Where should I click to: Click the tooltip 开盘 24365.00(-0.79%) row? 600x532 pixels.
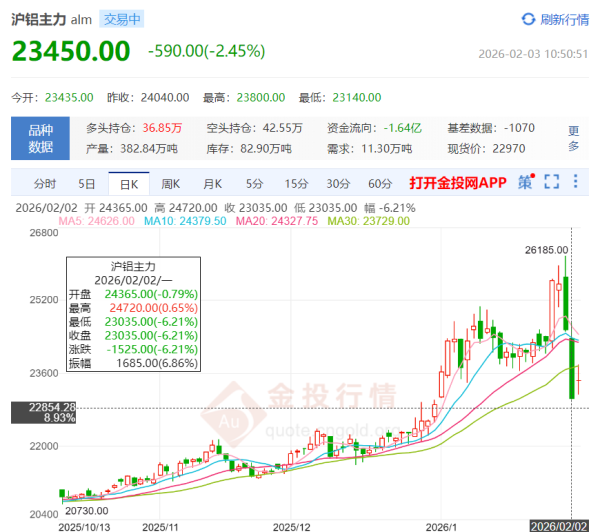coord(134,294)
